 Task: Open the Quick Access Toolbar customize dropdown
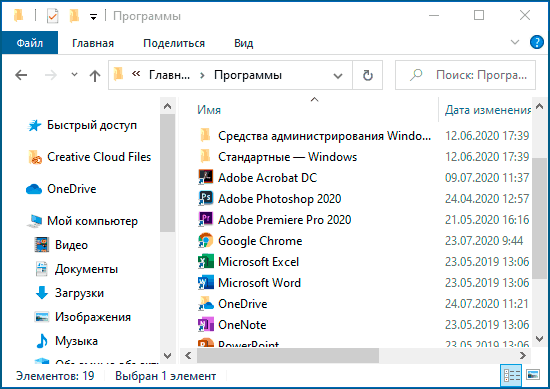pyautogui.click(x=93, y=16)
